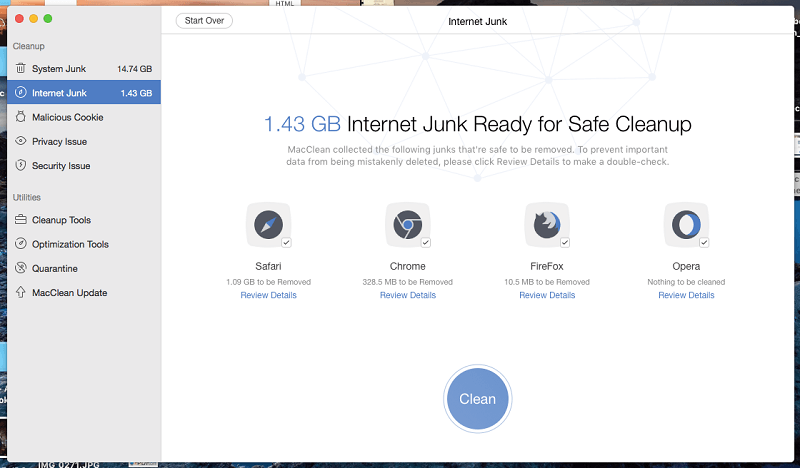Click the Security Issue shield icon
The image size is (800, 468).
(20, 165)
